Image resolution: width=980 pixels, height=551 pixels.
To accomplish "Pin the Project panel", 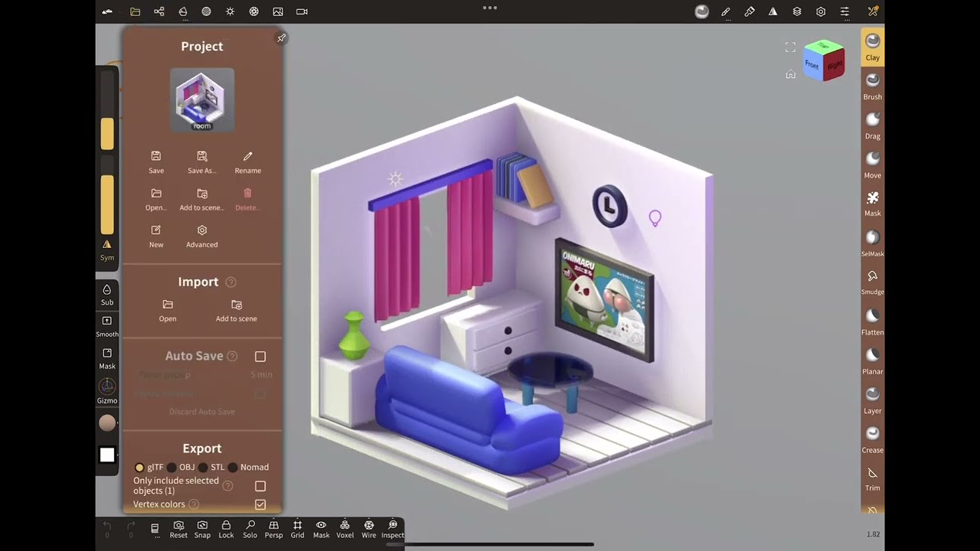I will pyautogui.click(x=281, y=37).
